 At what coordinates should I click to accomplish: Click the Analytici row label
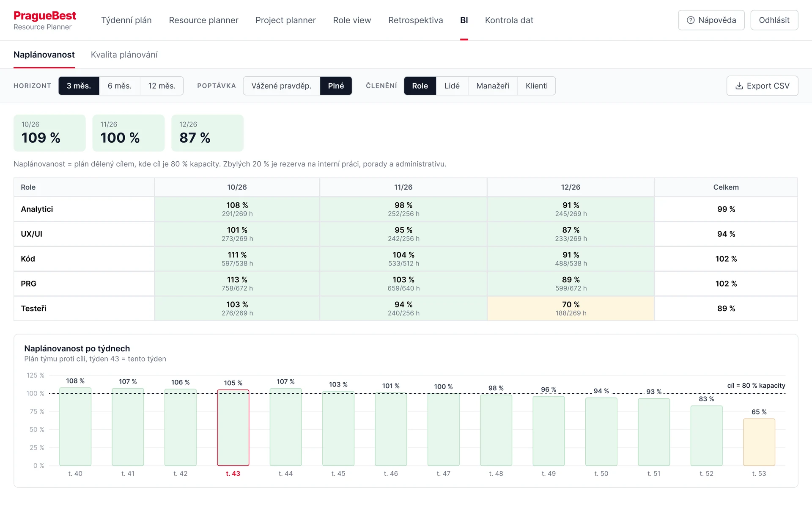pos(37,209)
